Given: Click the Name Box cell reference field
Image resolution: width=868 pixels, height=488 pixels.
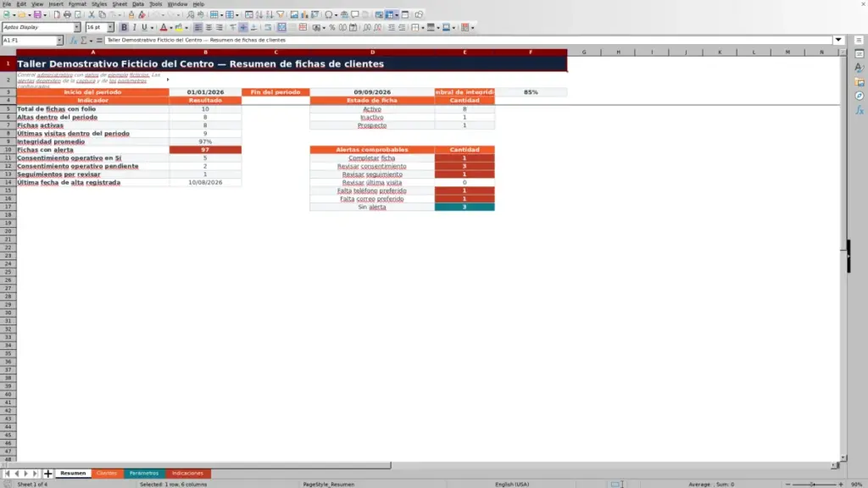Looking at the screenshot, I should point(29,41).
